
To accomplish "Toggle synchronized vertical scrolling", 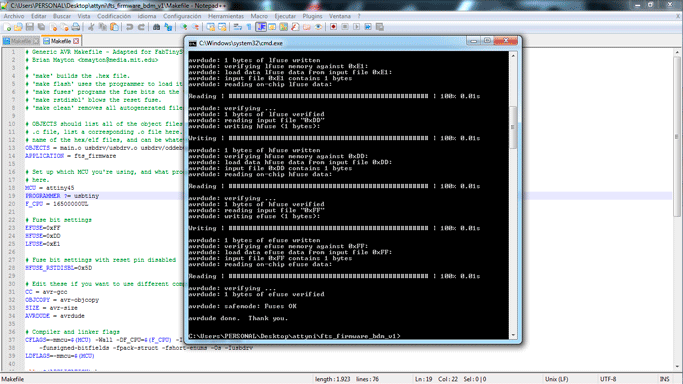I will [x=211, y=27].
